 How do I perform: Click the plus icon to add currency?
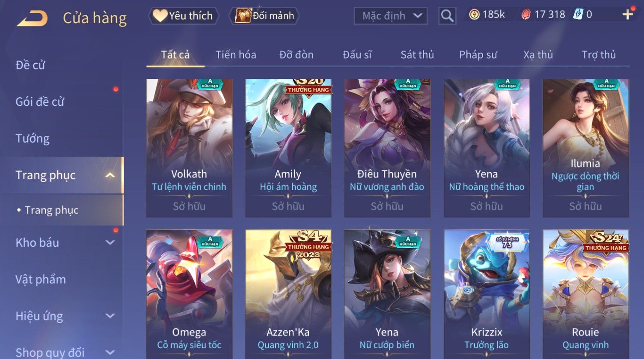point(627,15)
